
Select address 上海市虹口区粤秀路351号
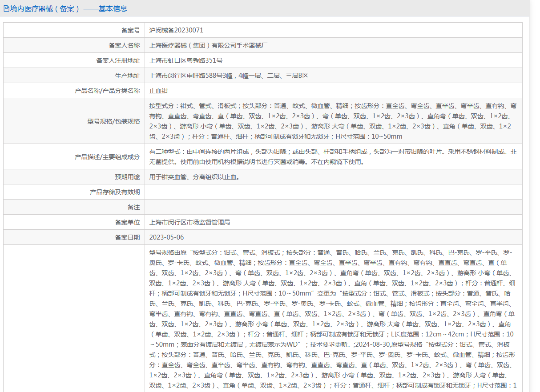click(x=186, y=60)
